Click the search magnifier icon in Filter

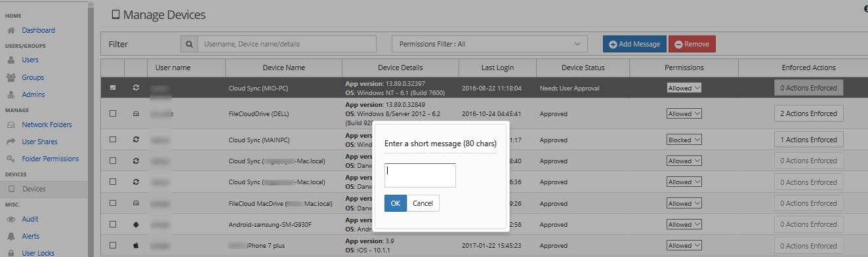pyautogui.click(x=189, y=44)
